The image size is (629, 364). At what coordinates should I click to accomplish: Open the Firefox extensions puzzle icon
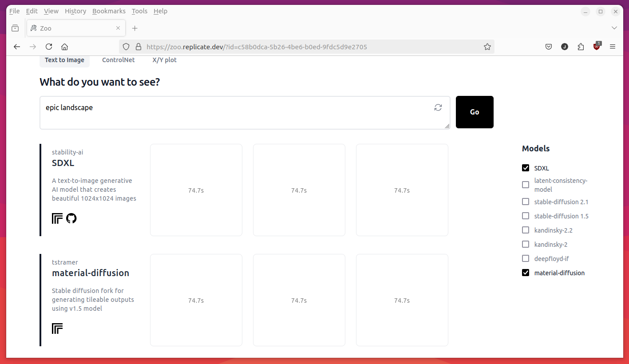pos(581,47)
